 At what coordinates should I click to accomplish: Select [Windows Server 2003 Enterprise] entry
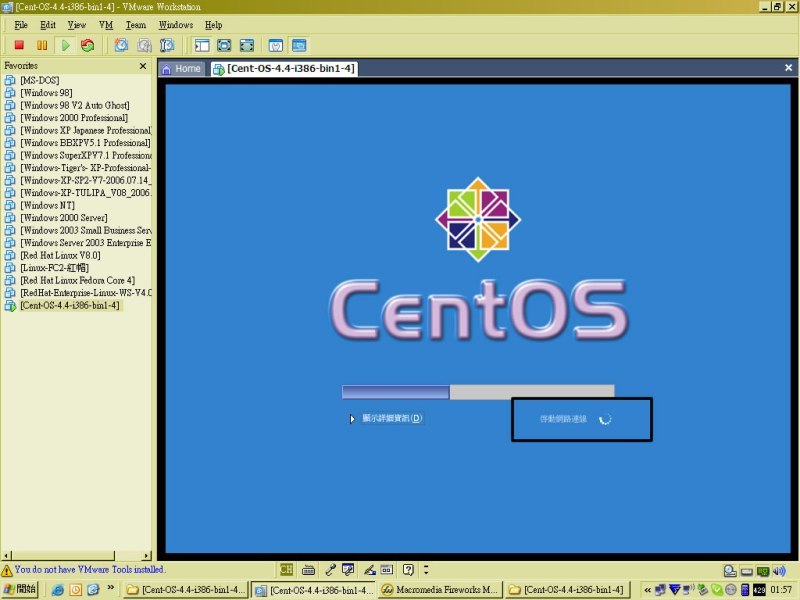pos(78,243)
